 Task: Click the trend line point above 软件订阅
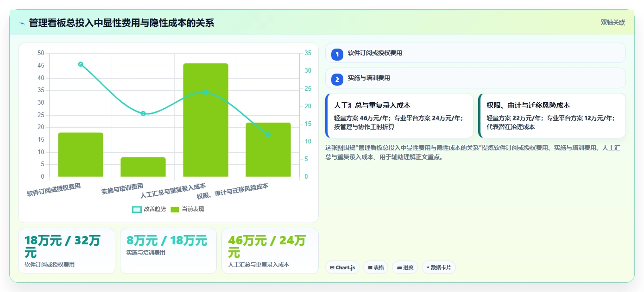click(x=81, y=64)
